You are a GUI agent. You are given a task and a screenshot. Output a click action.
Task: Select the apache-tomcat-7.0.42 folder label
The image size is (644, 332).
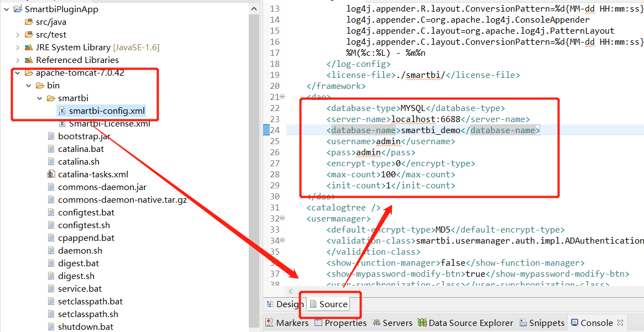[80, 73]
